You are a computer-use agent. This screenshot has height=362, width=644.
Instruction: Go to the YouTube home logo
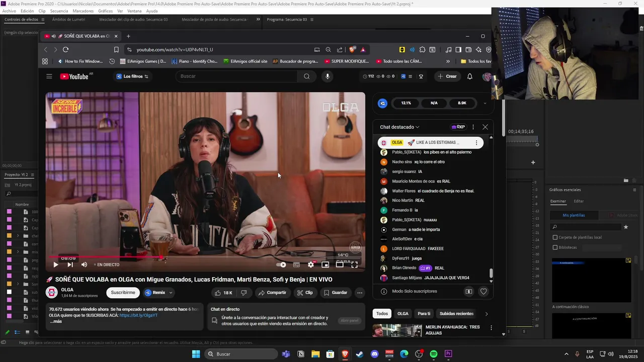point(75,76)
